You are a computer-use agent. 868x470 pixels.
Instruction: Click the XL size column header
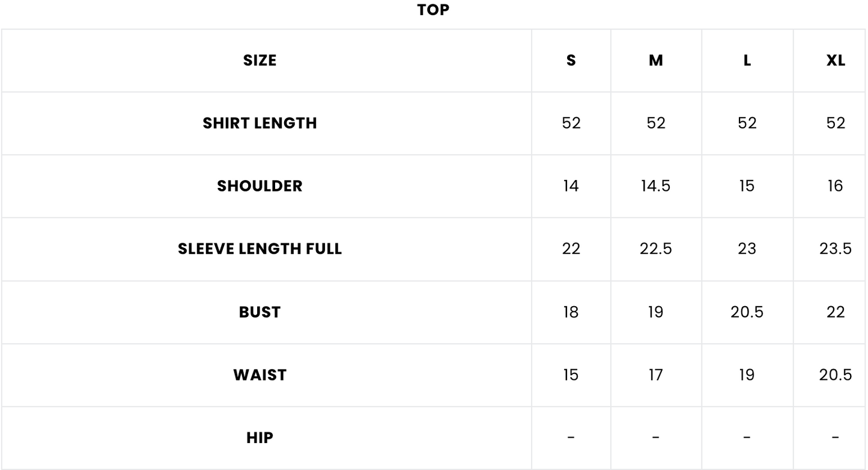(836, 60)
